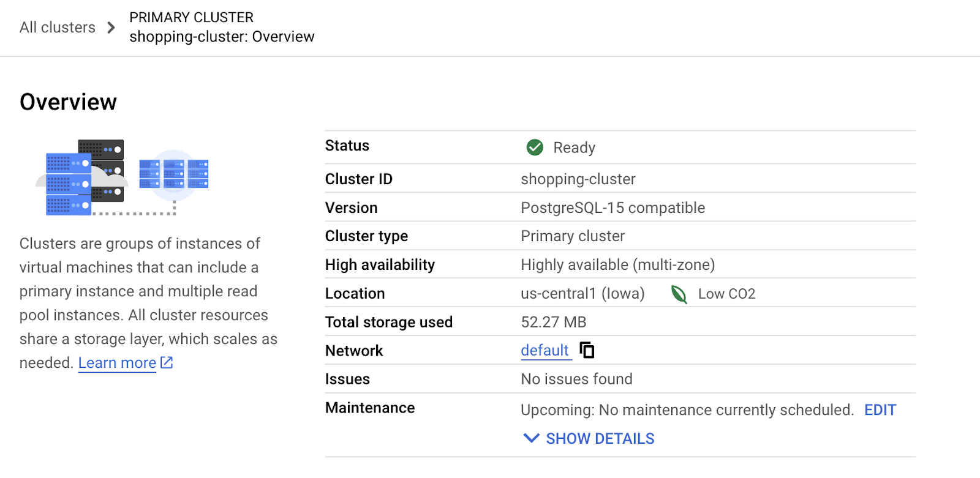The image size is (980, 478).
Task: Click the us-central1 (Iowa) location value
Action: [582, 293]
